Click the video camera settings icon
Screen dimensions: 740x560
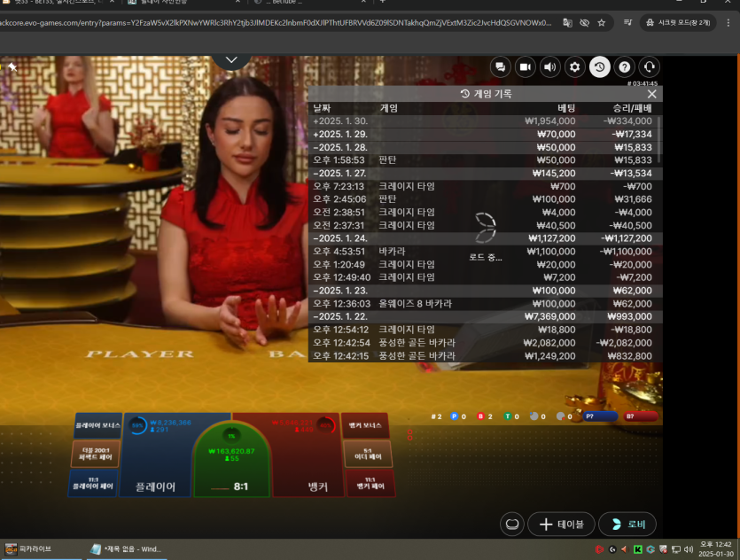tap(525, 66)
